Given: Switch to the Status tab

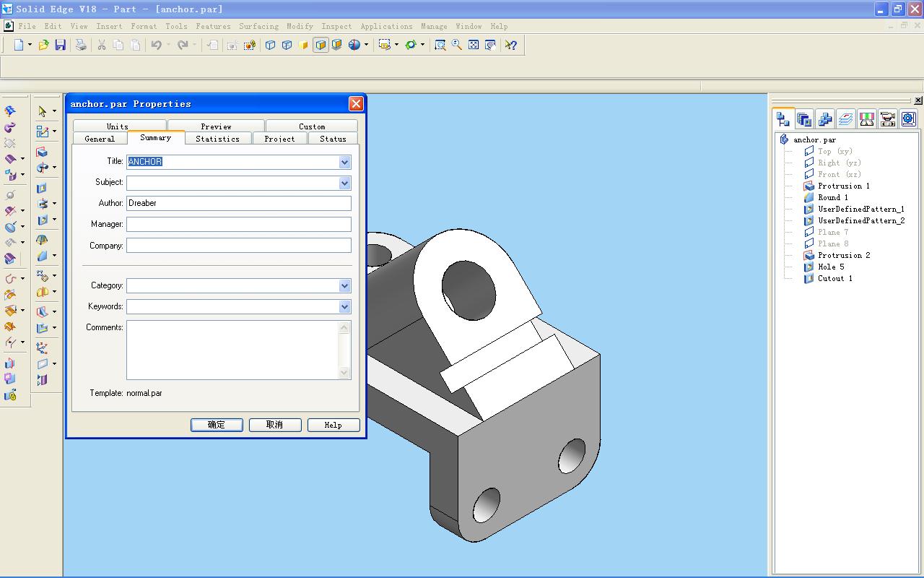Looking at the screenshot, I should [333, 139].
